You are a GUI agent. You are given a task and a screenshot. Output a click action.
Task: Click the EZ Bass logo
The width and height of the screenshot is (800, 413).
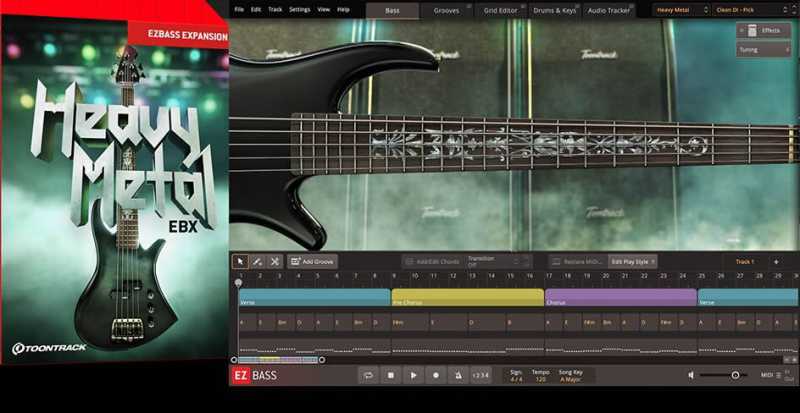pyautogui.click(x=255, y=376)
